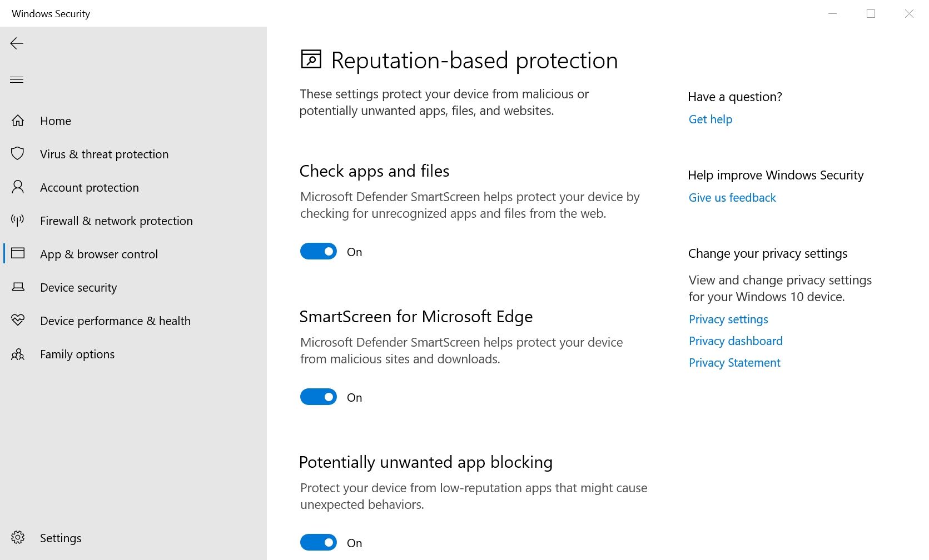The height and width of the screenshot is (560, 929).
Task: Click the Home house icon
Action: point(18,121)
